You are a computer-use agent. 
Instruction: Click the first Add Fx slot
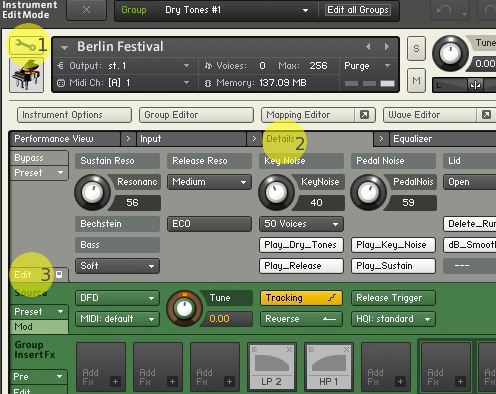(101, 367)
